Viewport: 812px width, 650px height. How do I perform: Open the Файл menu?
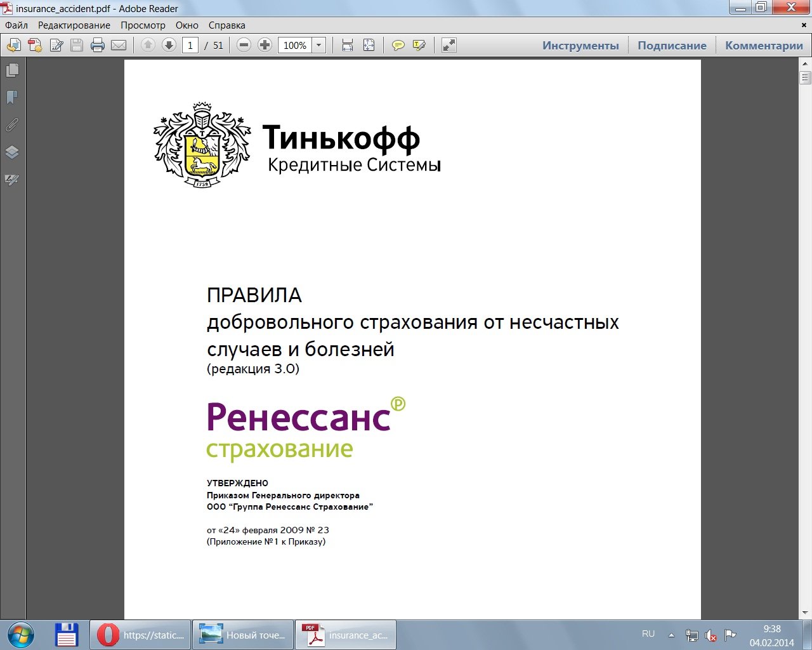16,25
